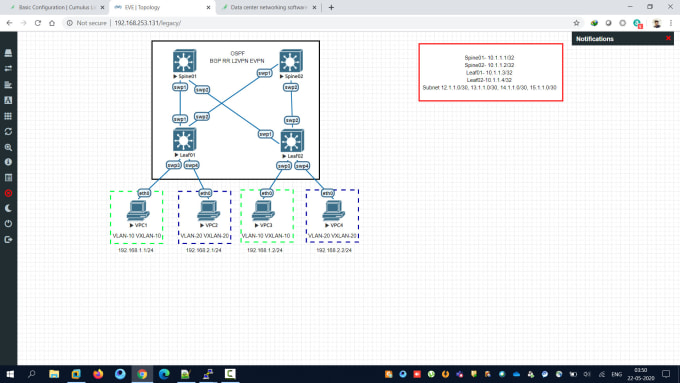The width and height of the screenshot is (680, 383).
Task: Open the lab zoom magnifier icon
Action: tap(8, 147)
